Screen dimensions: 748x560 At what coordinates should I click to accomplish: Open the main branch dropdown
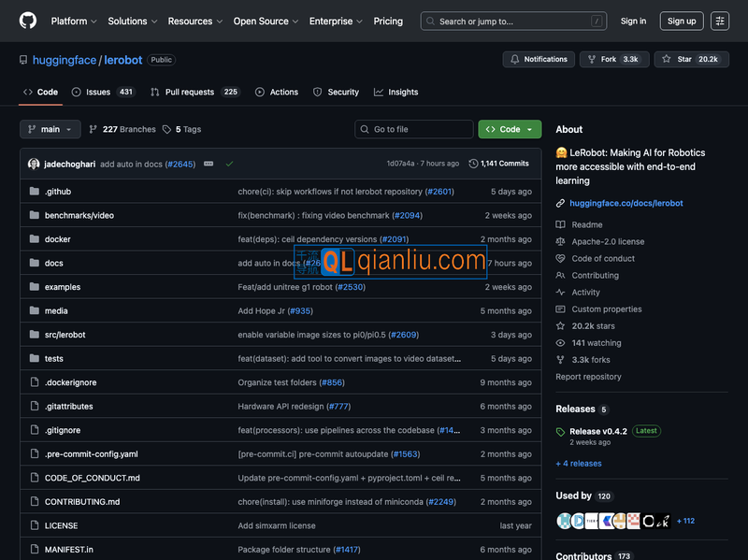click(x=50, y=129)
